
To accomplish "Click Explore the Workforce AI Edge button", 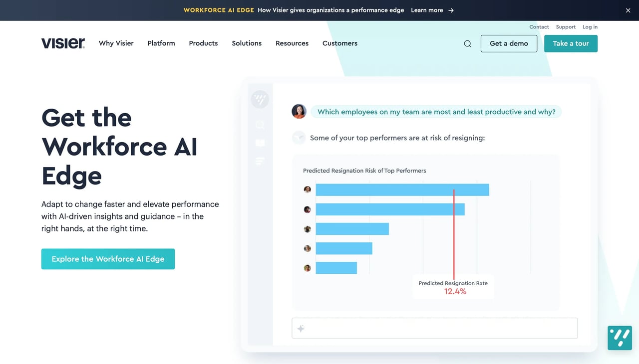I will pyautogui.click(x=108, y=259).
